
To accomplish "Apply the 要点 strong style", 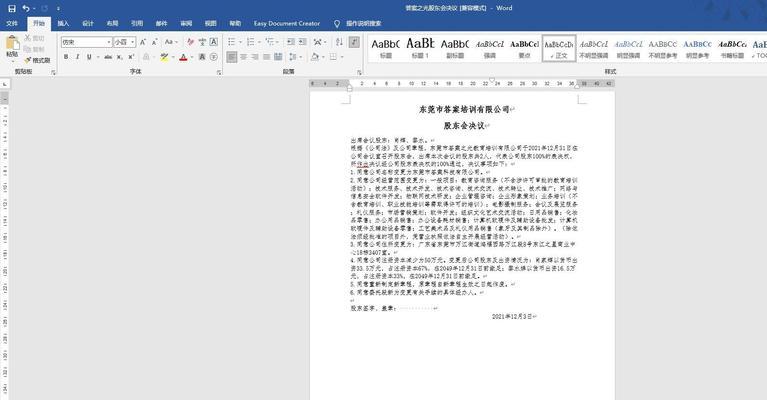I will coord(524,48).
